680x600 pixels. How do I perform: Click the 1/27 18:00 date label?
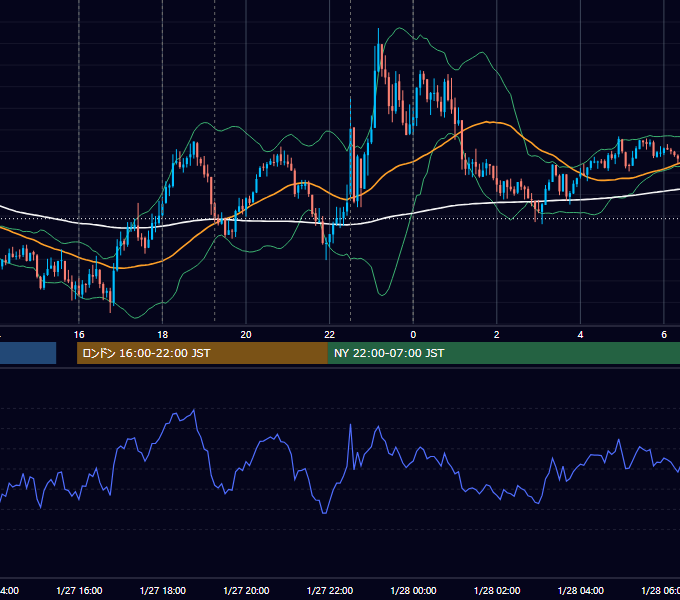(x=163, y=590)
